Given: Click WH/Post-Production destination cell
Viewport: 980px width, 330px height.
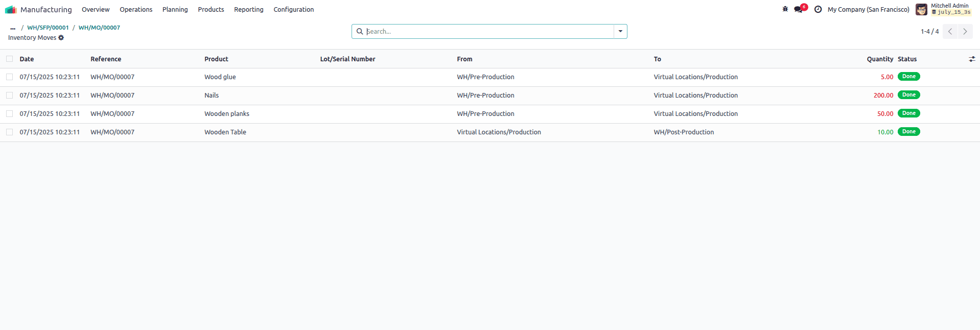Looking at the screenshot, I should [684, 132].
